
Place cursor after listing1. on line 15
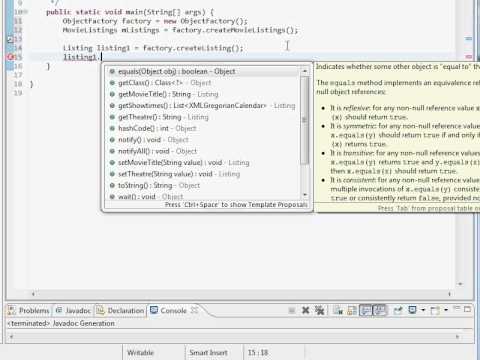coord(101,57)
